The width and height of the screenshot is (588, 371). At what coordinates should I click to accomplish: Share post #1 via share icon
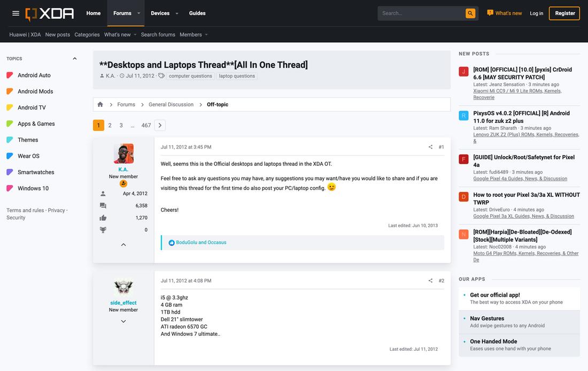tap(430, 147)
